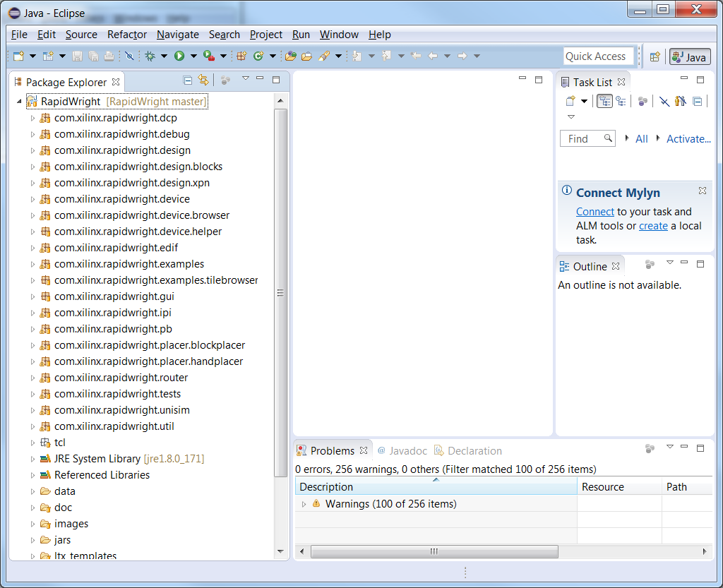Click the All working set link
Viewport: 723px width, 588px height.
(x=641, y=138)
